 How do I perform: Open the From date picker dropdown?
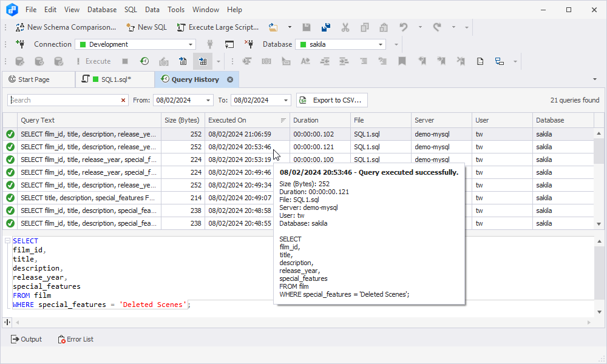point(208,100)
